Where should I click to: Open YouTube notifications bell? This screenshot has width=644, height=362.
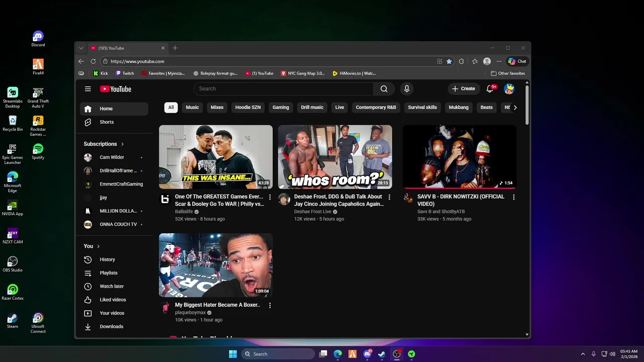point(490,89)
